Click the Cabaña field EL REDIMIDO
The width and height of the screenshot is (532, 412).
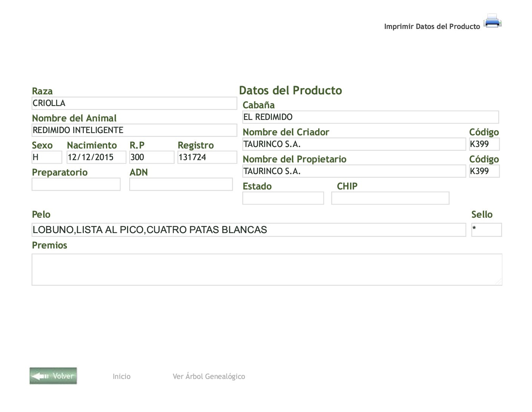(370, 117)
